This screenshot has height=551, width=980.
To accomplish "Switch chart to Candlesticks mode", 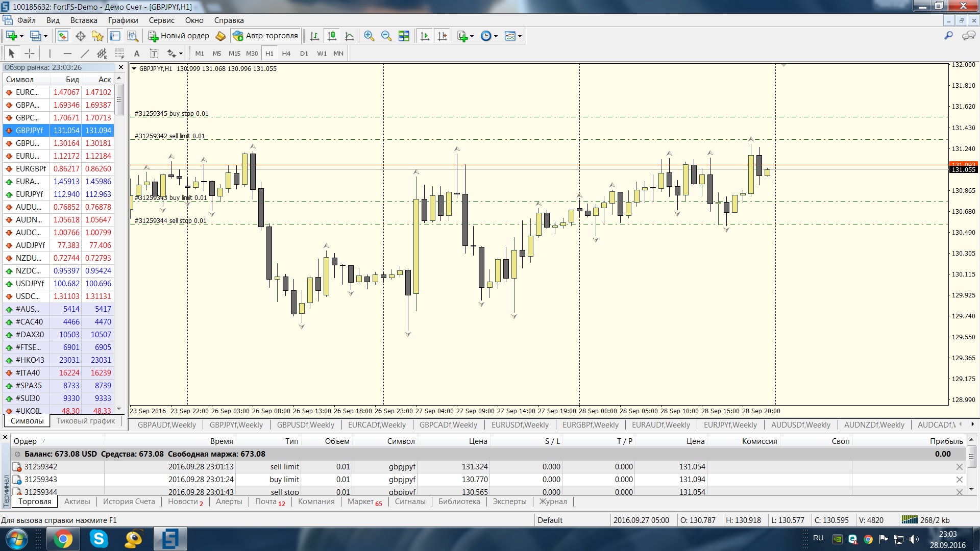I will coord(332,36).
